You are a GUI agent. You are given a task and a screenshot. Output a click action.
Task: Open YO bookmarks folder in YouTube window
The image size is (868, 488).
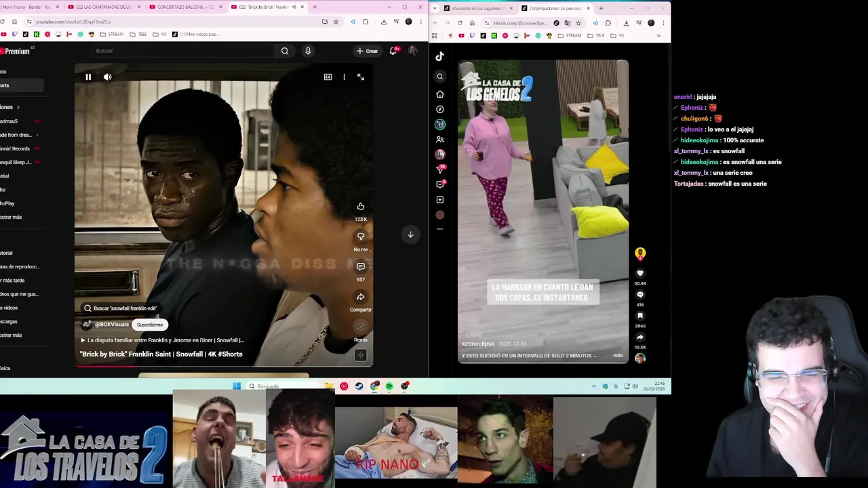coord(160,34)
